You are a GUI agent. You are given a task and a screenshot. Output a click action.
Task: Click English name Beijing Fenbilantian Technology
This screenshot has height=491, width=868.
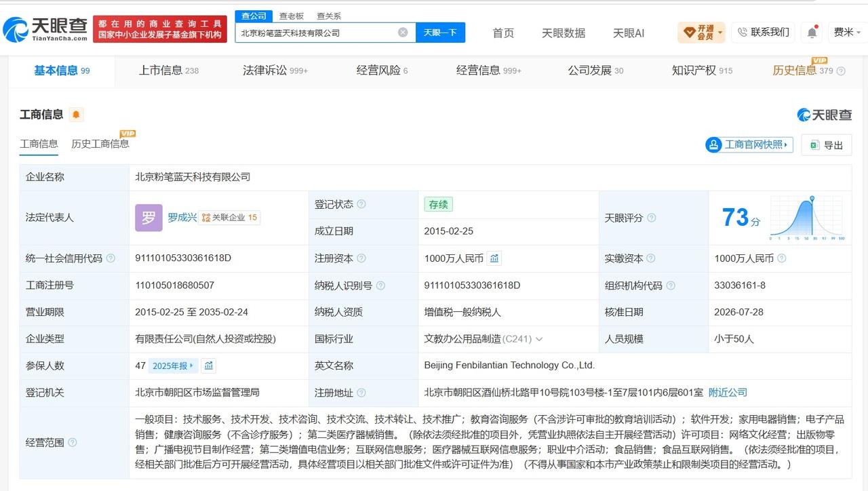click(509, 366)
